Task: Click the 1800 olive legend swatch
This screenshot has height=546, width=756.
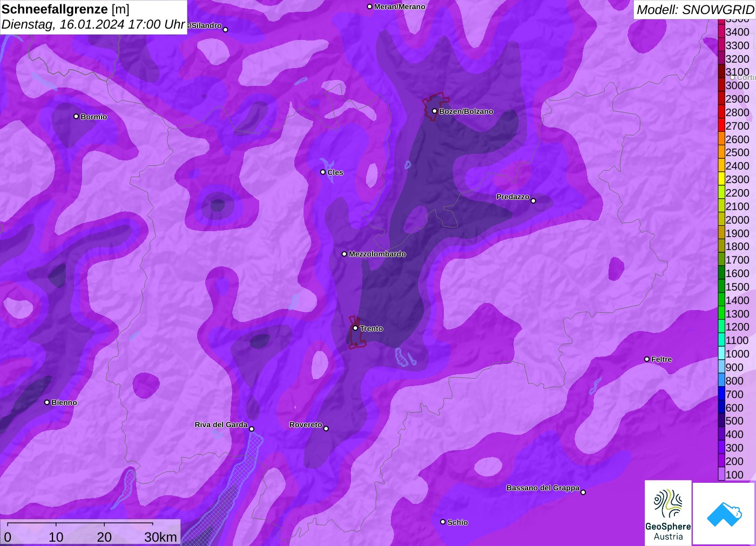Action: [x=721, y=246]
